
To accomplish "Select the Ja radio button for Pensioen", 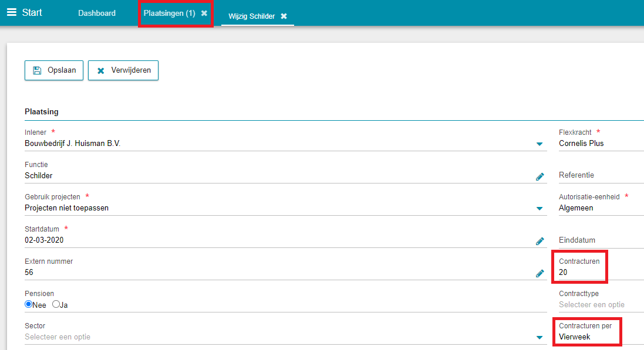I will pos(56,304).
